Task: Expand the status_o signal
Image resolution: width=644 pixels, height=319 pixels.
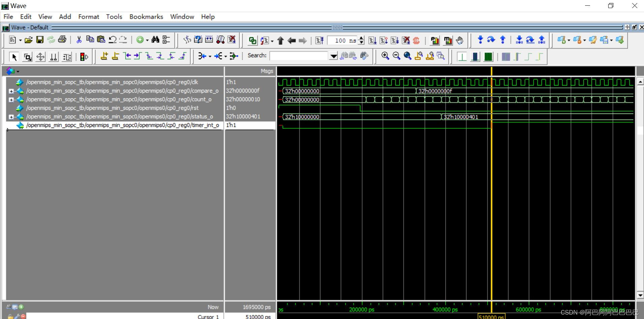Action: [x=11, y=117]
